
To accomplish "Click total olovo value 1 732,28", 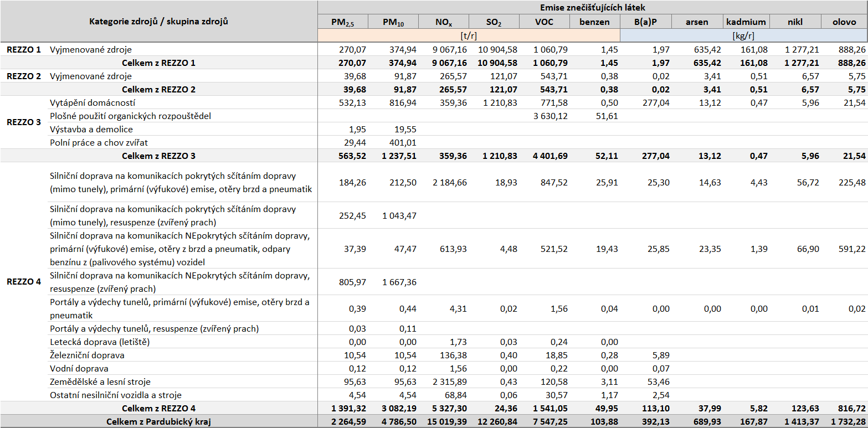I will 848,421.
